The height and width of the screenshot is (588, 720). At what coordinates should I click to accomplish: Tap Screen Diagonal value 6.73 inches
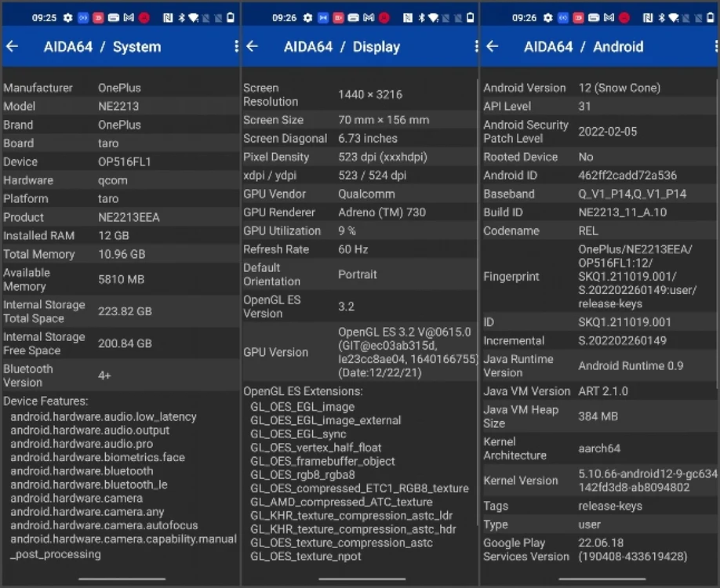pyautogui.click(x=368, y=138)
